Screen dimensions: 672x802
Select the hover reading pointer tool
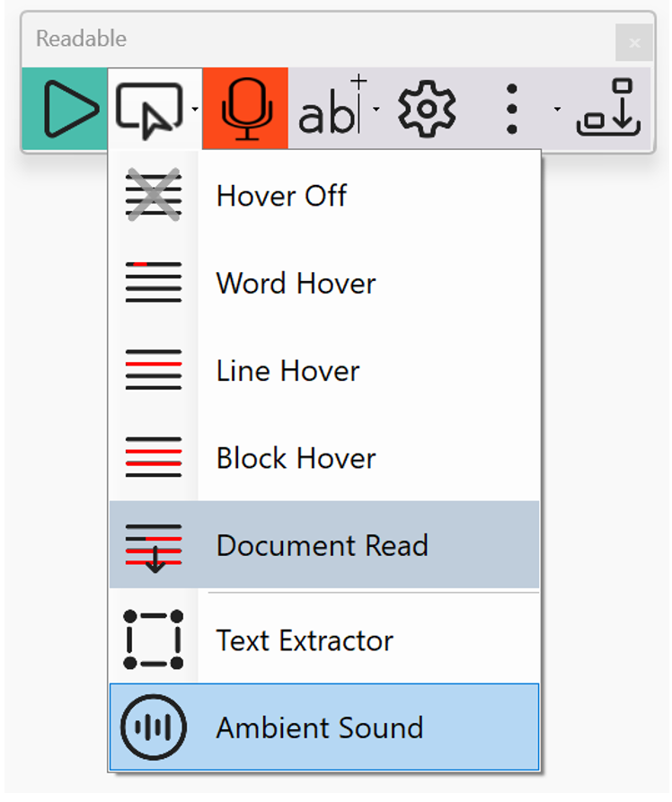pyautogui.click(x=152, y=108)
